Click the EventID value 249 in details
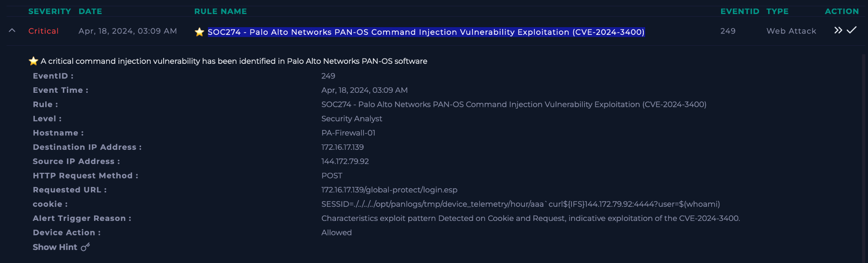 coord(328,76)
